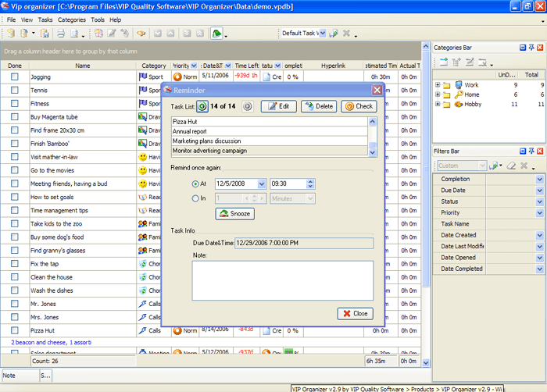Select the 'At' radio button

(195, 184)
